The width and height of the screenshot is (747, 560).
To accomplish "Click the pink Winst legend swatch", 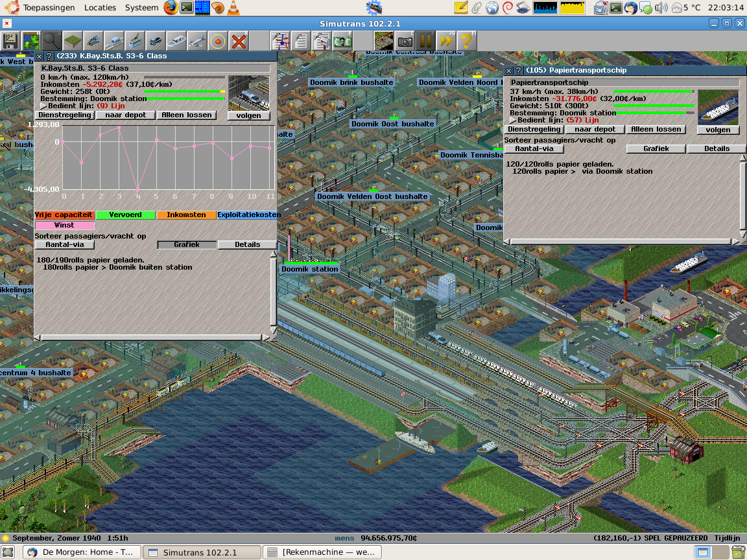I will pyautogui.click(x=64, y=225).
